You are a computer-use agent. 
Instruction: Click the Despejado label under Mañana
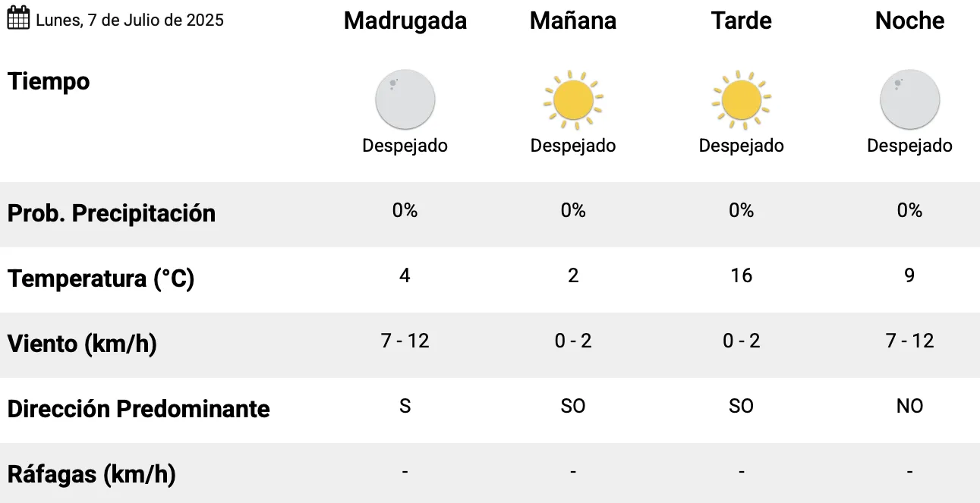pos(573,145)
